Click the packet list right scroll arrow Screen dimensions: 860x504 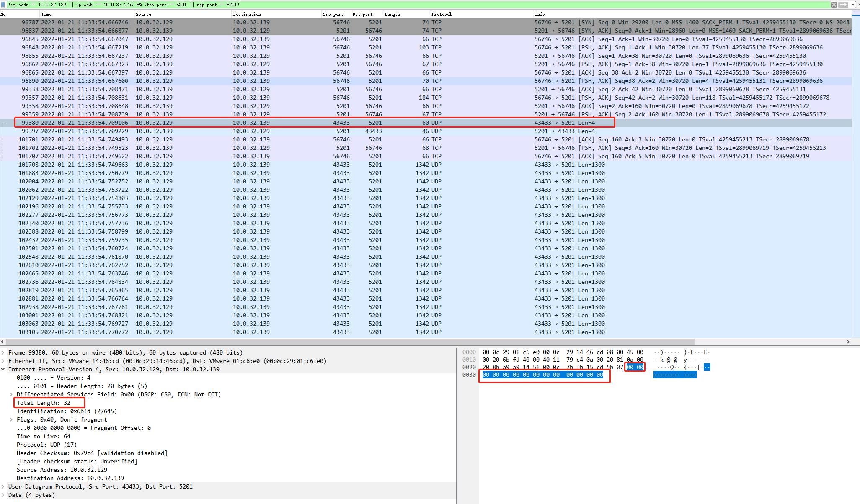(x=848, y=342)
